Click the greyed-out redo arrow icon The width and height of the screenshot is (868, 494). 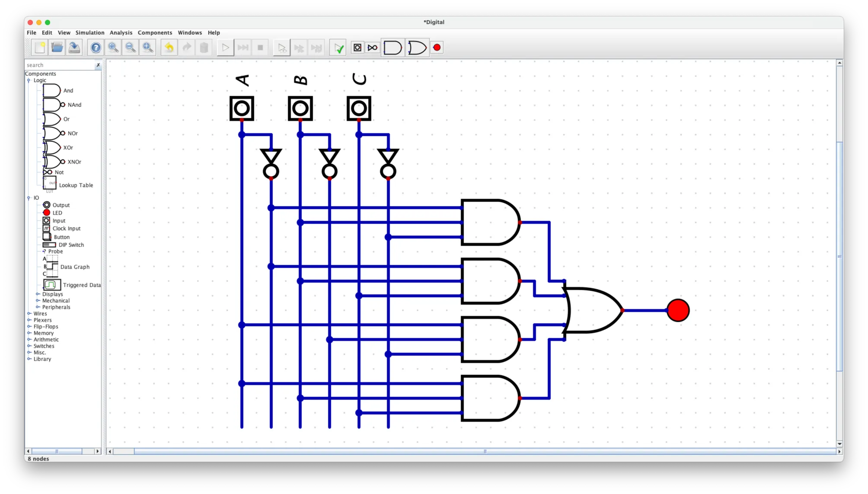(187, 48)
